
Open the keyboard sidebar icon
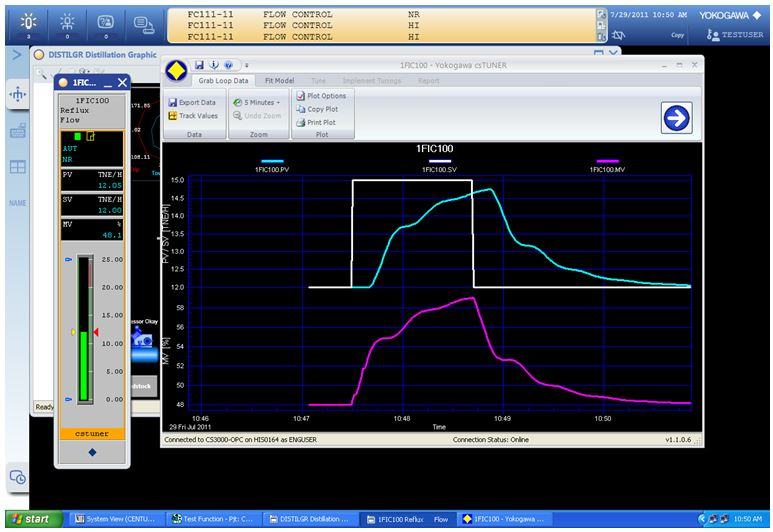tap(18, 131)
